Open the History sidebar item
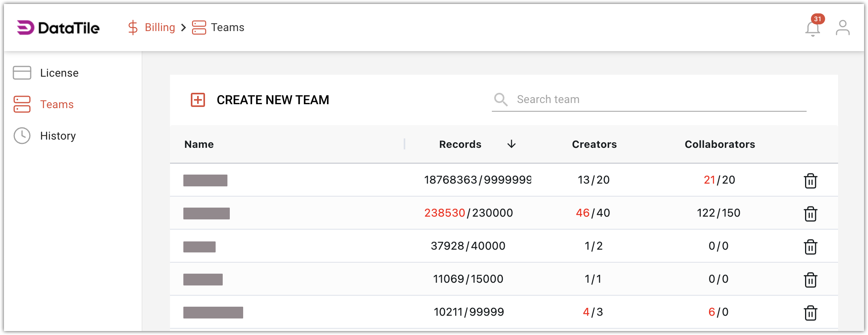868x335 pixels. pos(58,136)
